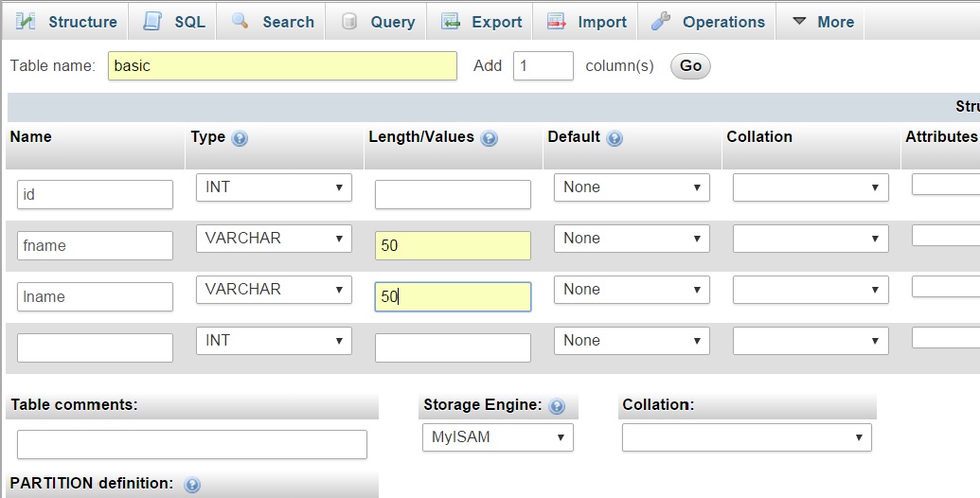Image resolution: width=980 pixels, height=498 pixels.
Task: Click Length/Values field for fname column
Action: point(454,245)
